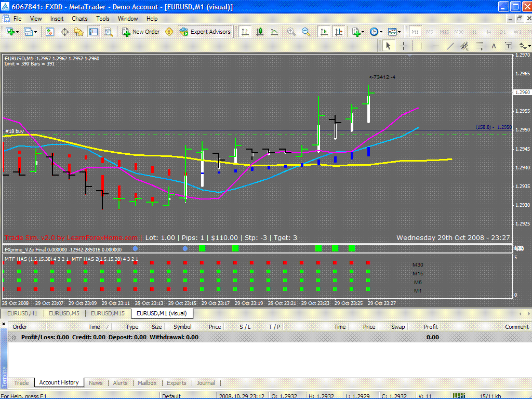Viewport: 532px width, 399px height.
Task: Expand the Profiles dropdown arrow
Action: point(35,32)
